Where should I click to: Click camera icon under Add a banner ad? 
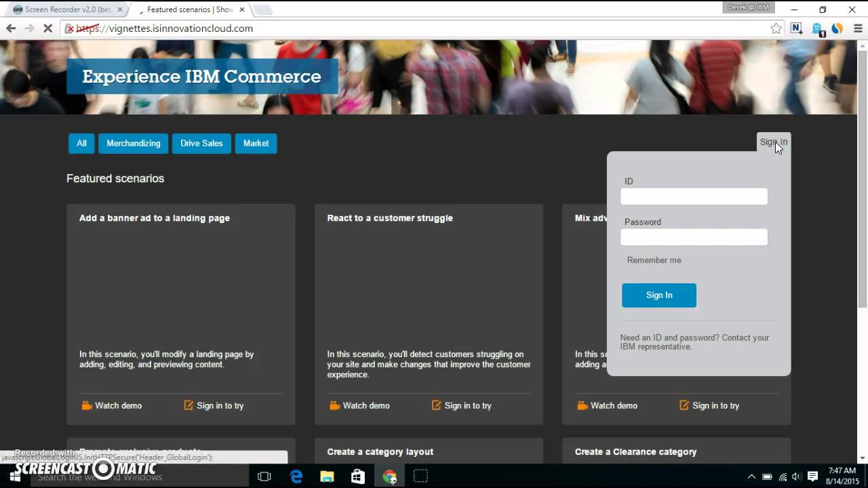87,405
